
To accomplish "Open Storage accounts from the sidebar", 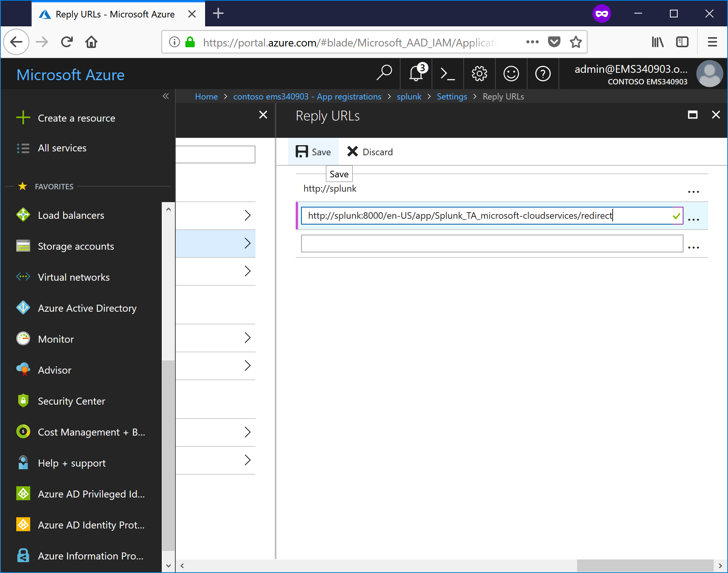I will 76,246.
